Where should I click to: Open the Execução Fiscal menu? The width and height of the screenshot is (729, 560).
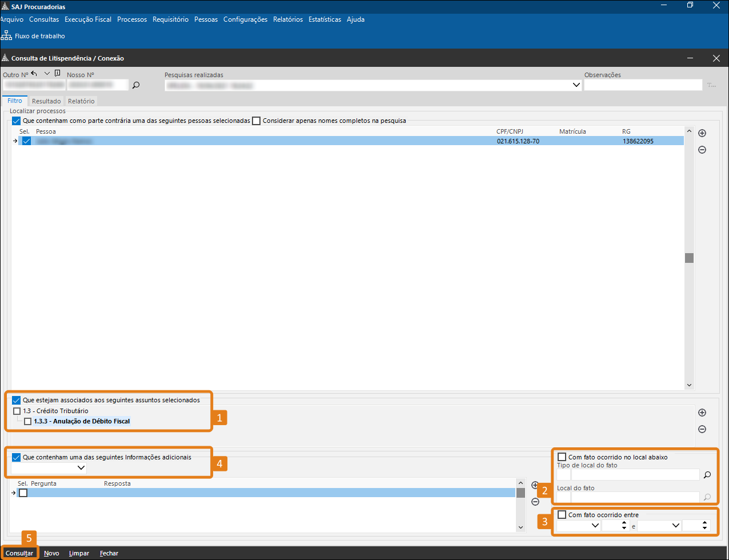coord(88,19)
